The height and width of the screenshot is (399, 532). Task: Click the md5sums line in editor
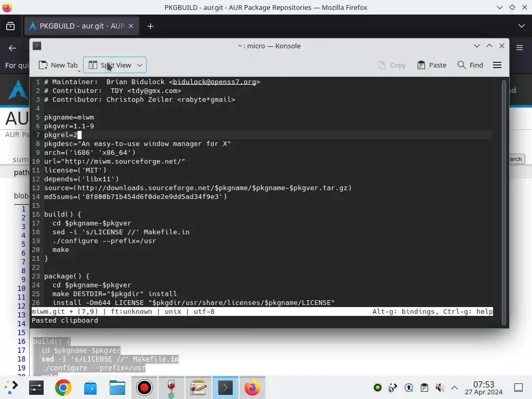point(136,196)
